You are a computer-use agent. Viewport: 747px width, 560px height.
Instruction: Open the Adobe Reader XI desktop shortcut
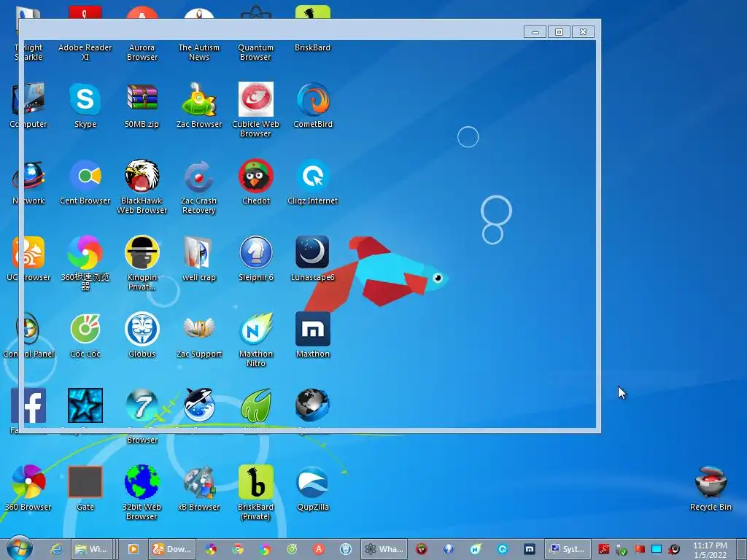pyautogui.click(x=85, y=34)
